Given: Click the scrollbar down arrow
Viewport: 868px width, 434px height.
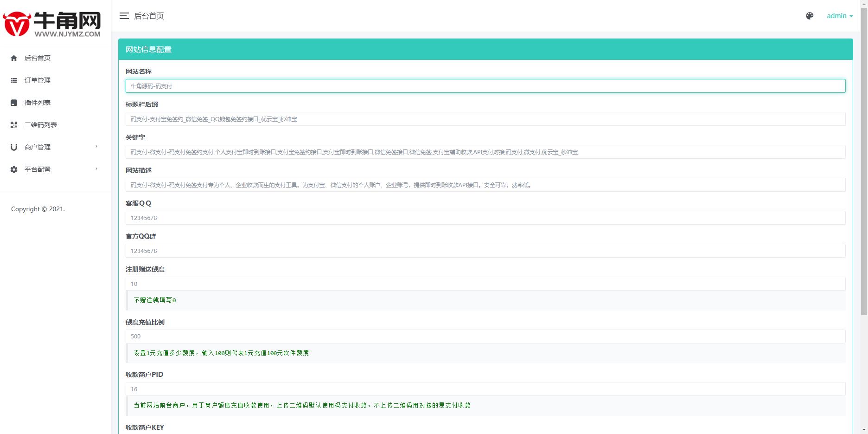Looking at the screenshot, I should (864, 430).
